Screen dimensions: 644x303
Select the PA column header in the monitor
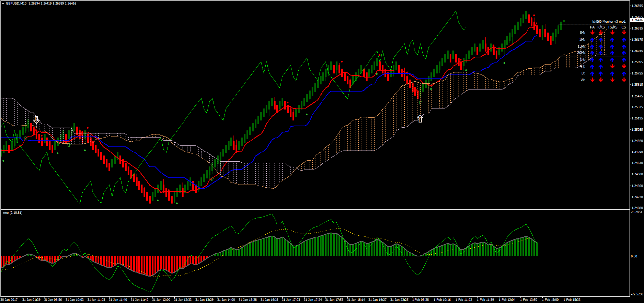pyautogui.click(x=592, y=27)
